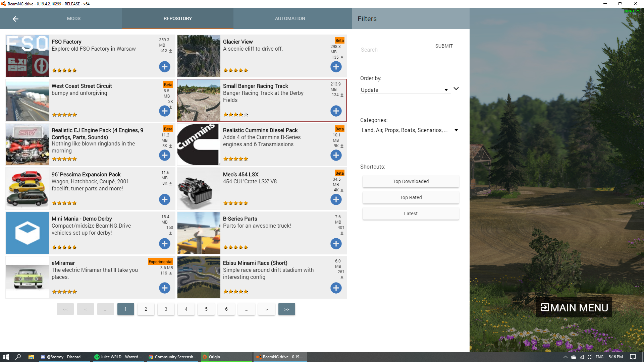Image resolution: width=644 pixels, height=362 pixels.
Task: Open network status tray icon
Action: (582, 357)
